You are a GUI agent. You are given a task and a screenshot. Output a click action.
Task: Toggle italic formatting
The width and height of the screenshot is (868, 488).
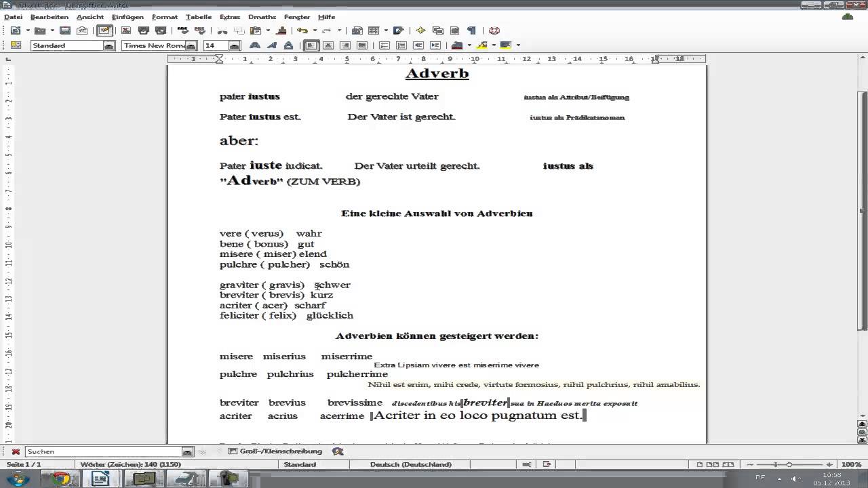[272, 45]
